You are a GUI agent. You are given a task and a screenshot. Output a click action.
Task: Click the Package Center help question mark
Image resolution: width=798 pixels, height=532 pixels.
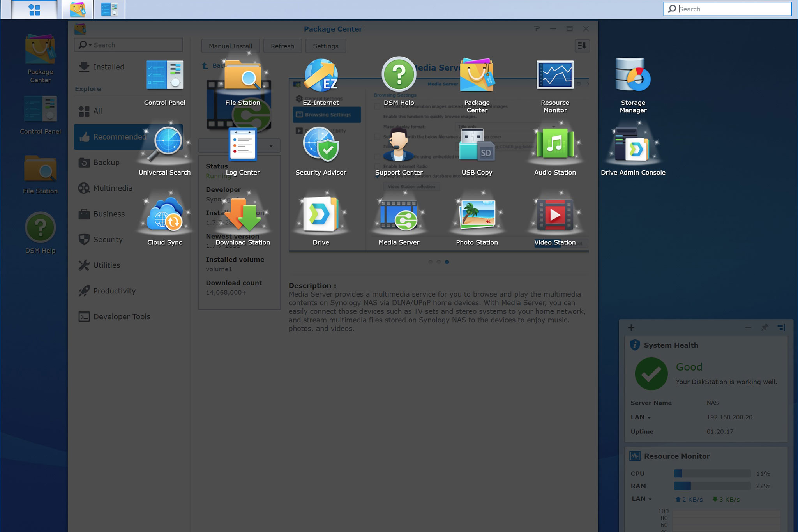537,29
